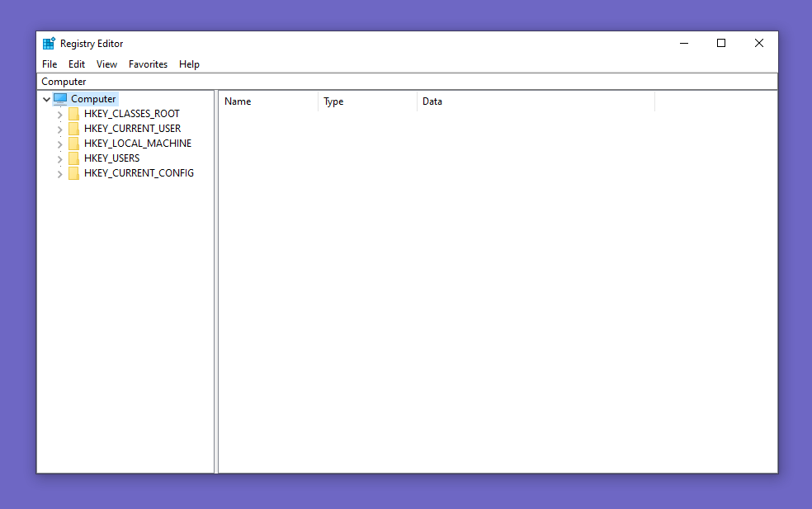Select the HKEY_CURRENT_CONFIG label
The image size is (812, 509).
click(x=139, y=173)
